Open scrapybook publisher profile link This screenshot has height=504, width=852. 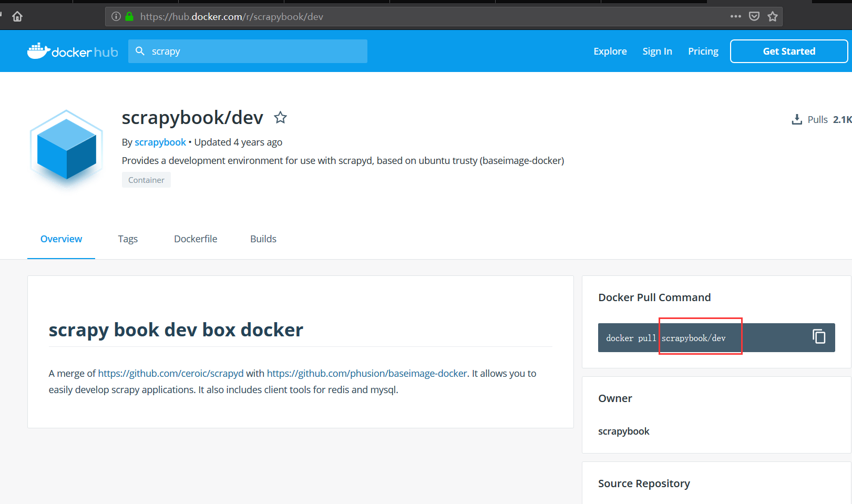tap(160, 142)
